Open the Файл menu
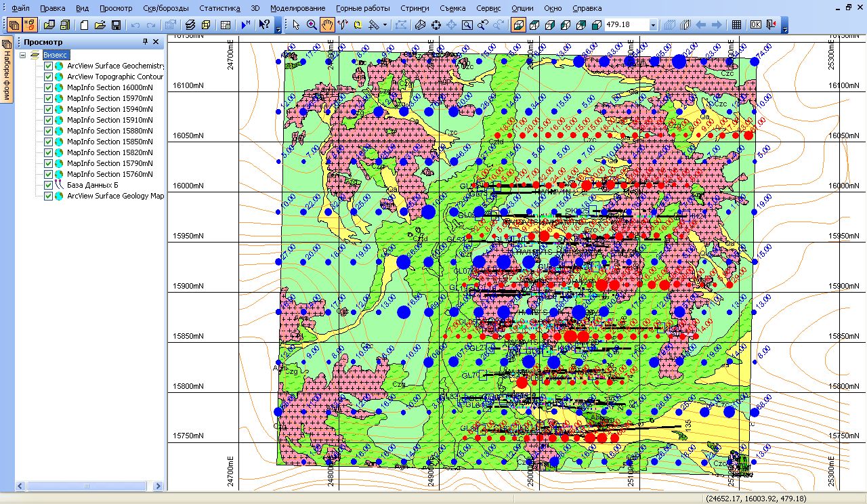The width and height of the screenshot is (867, 504). [20, 8]
